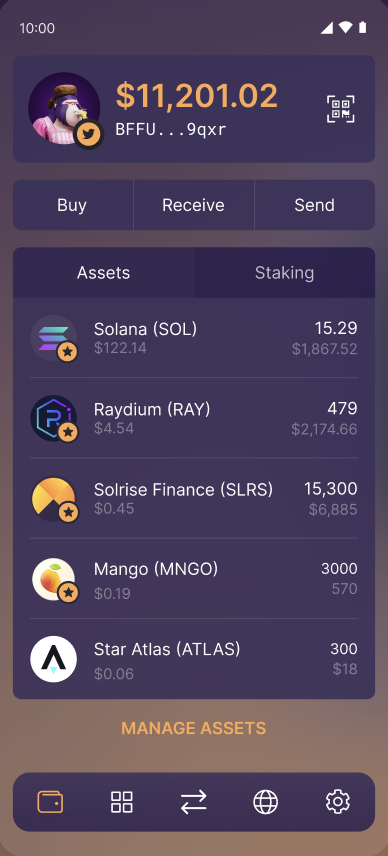The height and width of the screenshot is (856, 388).
Task: Open settings gear in bottom bar
Action: tap(338, 802)
